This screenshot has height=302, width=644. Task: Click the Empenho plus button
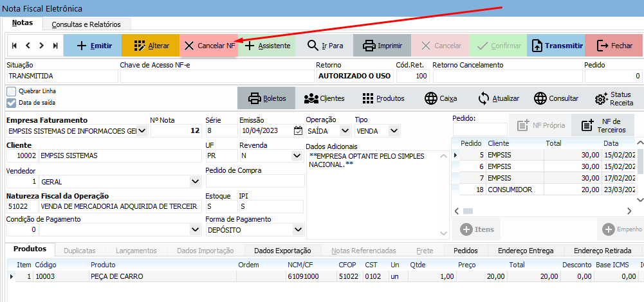point(621,229)
